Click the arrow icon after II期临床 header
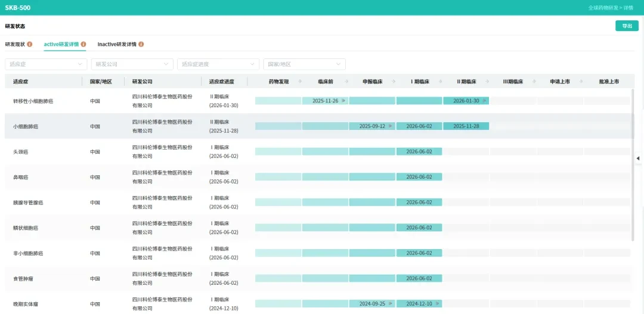Screen dimensions: 644x314 pos(487,82)
